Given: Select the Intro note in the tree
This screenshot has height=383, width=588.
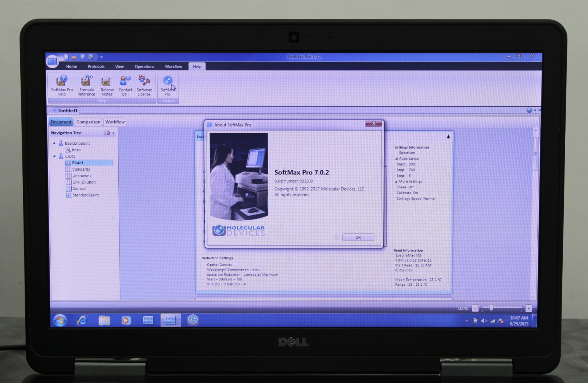Looking at the screenshot, I should tap(76, 150).
